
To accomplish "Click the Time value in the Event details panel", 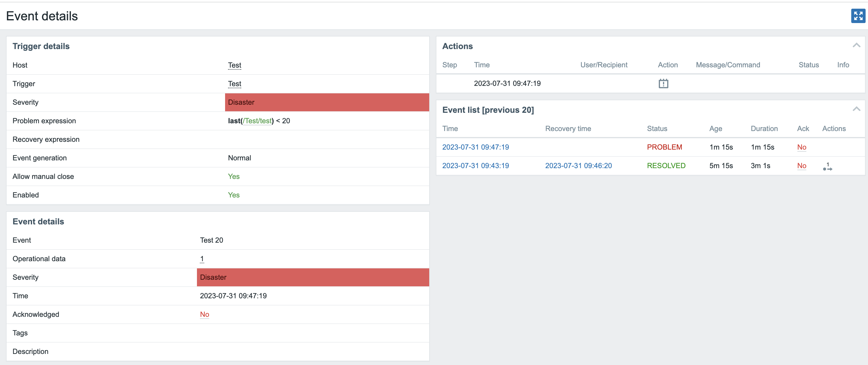I will coord(233,296).
